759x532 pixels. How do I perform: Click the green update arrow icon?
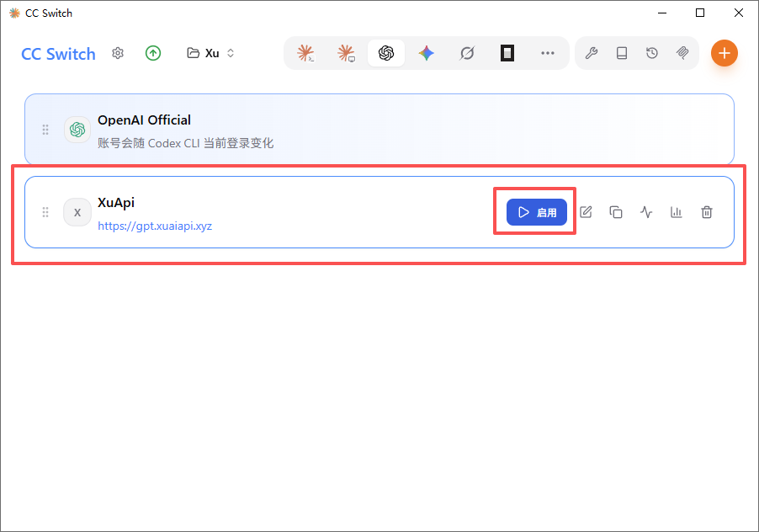click(153, 53)
